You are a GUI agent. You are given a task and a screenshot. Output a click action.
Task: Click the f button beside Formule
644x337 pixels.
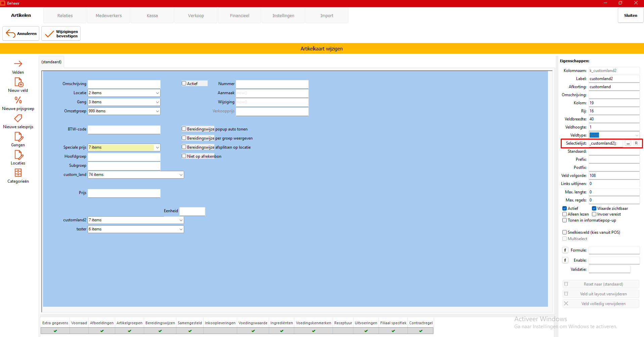point(565,250)
